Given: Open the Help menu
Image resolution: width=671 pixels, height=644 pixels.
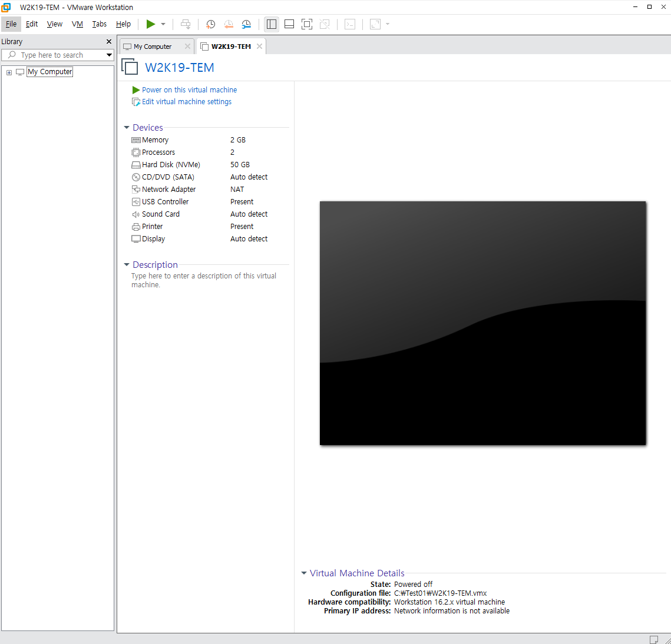Looking at the screenshot, I should pos(123,24).
